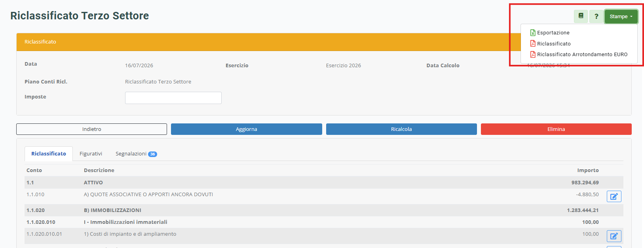The height and width of the screenshot is (248, 644).
Task: Click the page title Riclassificato Terzo Settore
Action: pos(80,16)
